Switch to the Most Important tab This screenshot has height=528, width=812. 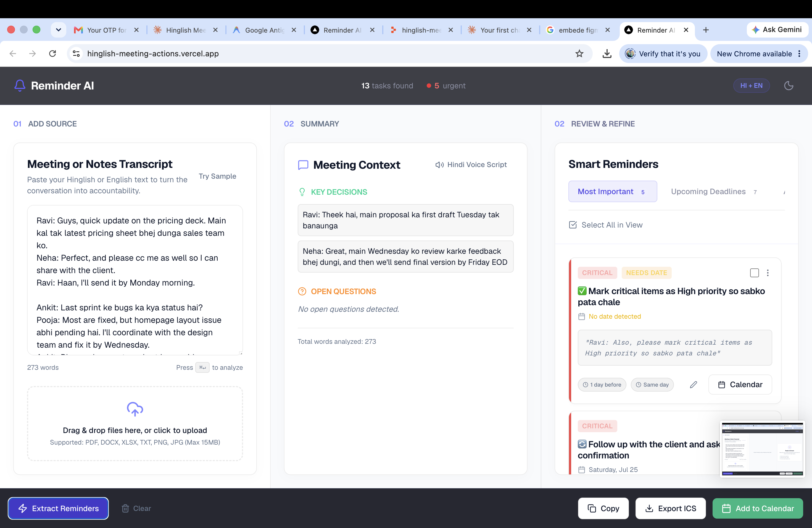pyautogui.click(x=612, y=191)
